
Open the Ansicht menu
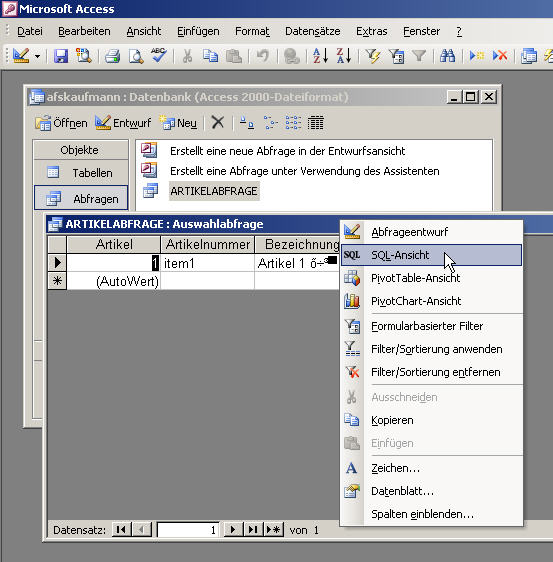144,32
